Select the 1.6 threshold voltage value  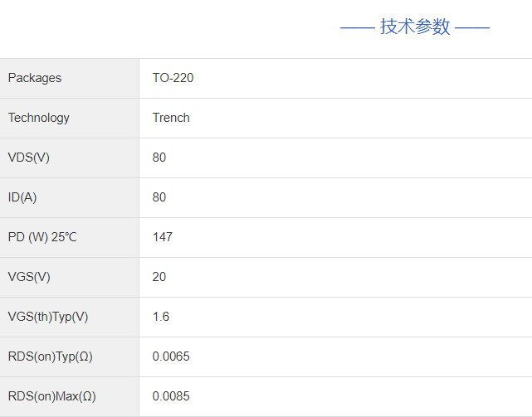[x=161, y=317]
